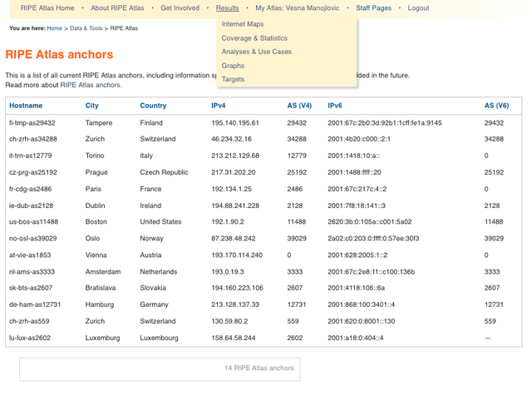The height and width of the screenshot is (396, 532).
Task: Click hostname cz-prg-as25192
Action: [33, 172]
